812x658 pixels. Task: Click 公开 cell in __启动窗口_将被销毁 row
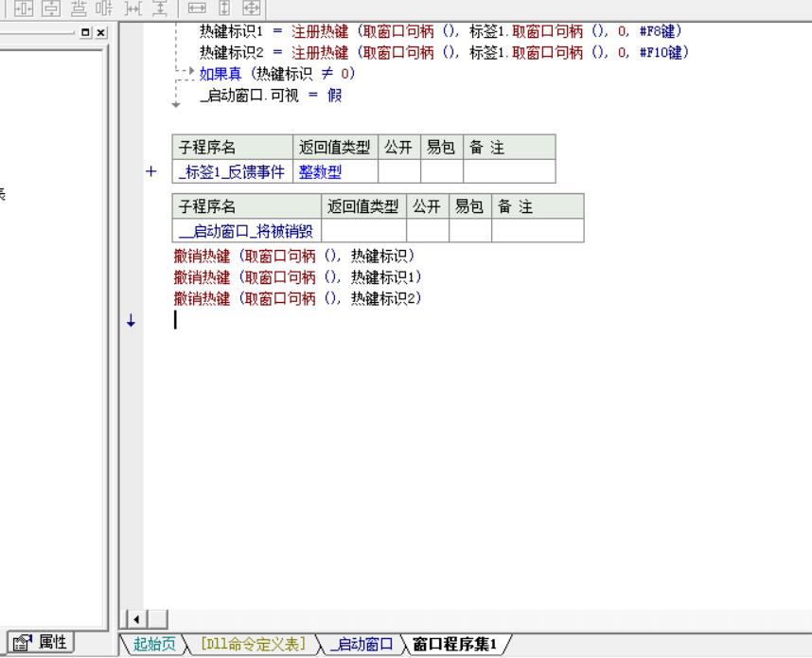coord(428,231)
